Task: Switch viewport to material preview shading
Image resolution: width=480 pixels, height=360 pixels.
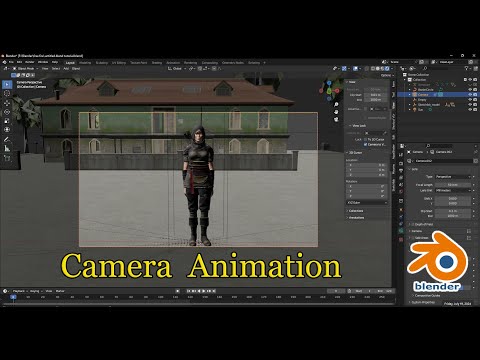Action: coord(383,69)
